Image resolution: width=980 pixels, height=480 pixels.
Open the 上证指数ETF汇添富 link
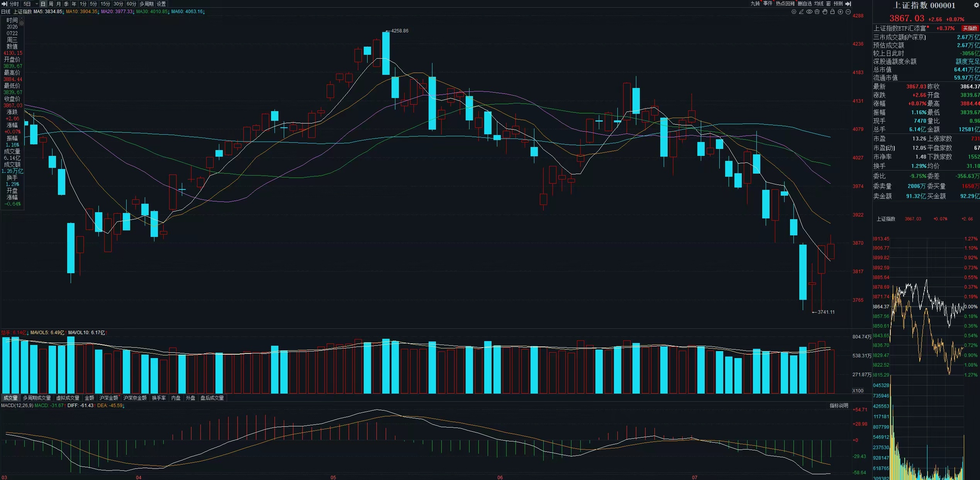(900, 28)
